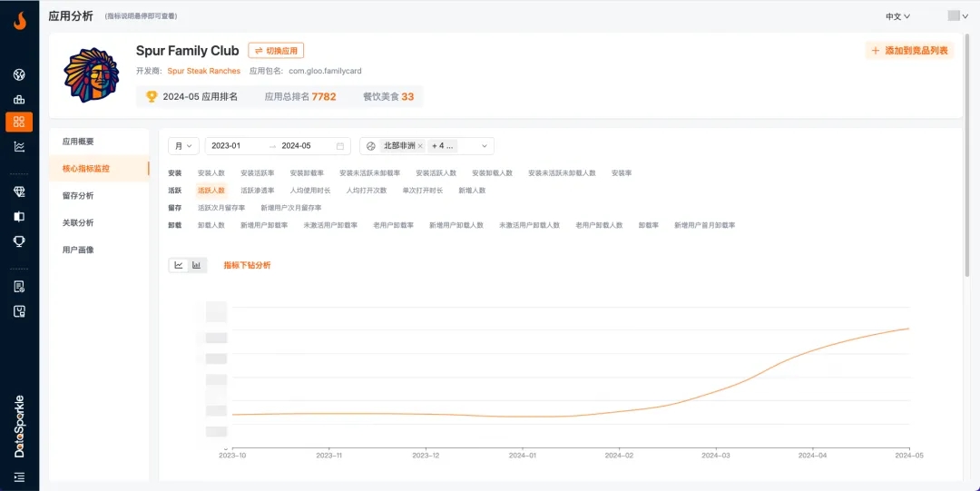Select the 未激活用户卸载率 metric
The height and width of the screenshot is (491, 980).
click(330, 225)
